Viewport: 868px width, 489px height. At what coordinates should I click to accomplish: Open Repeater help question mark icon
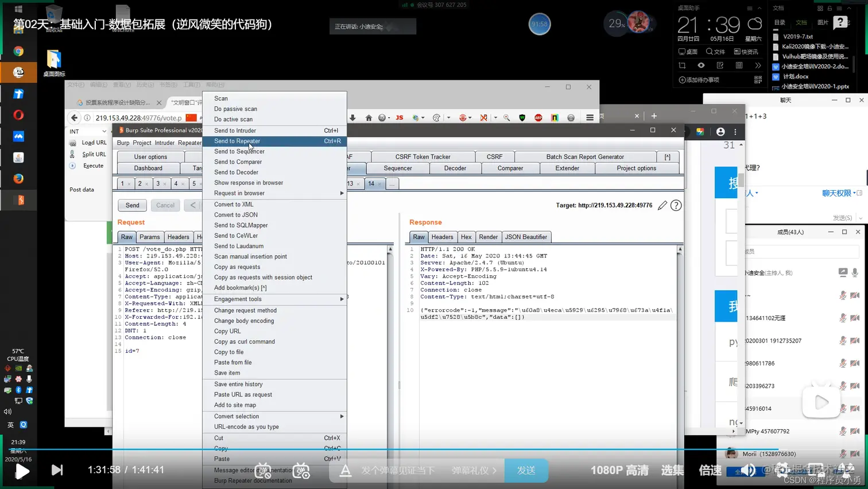point(676,205)
